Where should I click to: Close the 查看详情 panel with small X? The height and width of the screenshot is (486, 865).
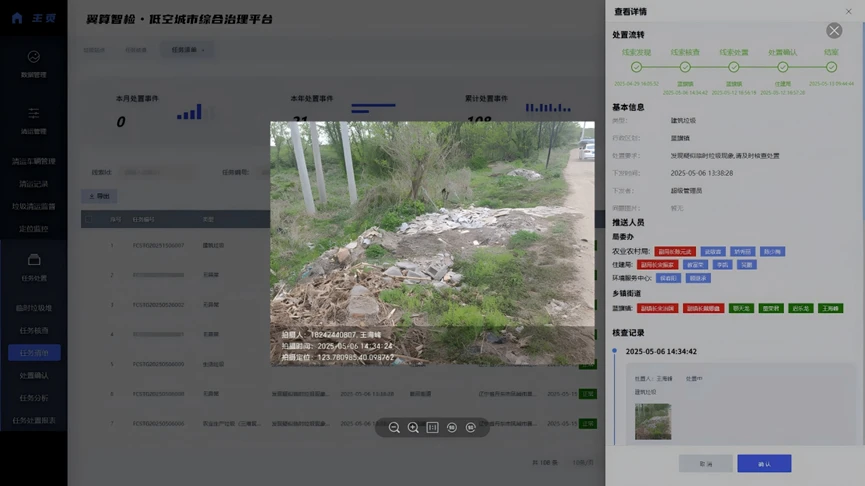click(x=849, y=11)
